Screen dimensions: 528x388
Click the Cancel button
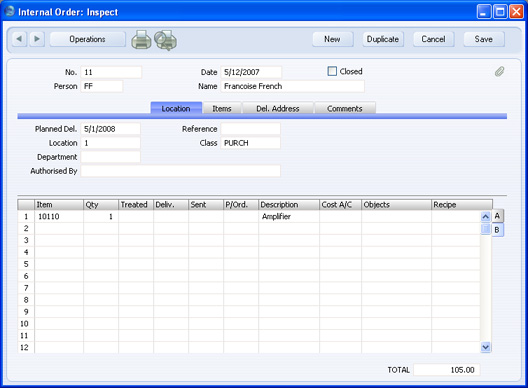(x=433, y=39)
